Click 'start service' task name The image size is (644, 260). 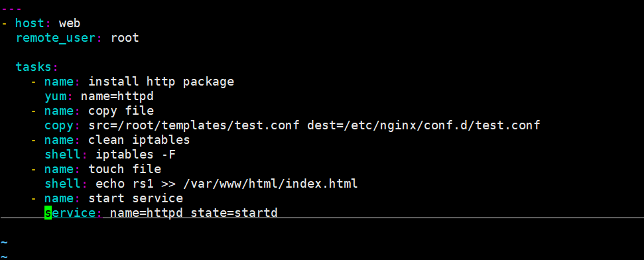[x=135, y=198]
